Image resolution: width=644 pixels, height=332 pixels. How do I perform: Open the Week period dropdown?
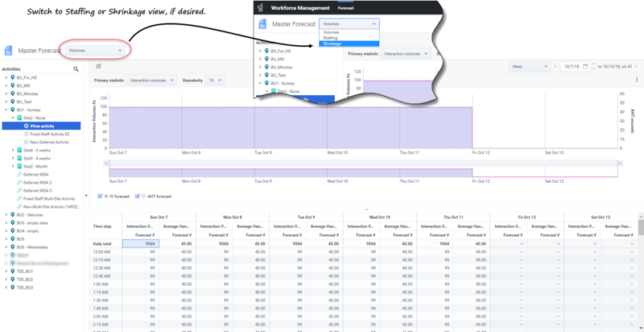tap(530, 66)
